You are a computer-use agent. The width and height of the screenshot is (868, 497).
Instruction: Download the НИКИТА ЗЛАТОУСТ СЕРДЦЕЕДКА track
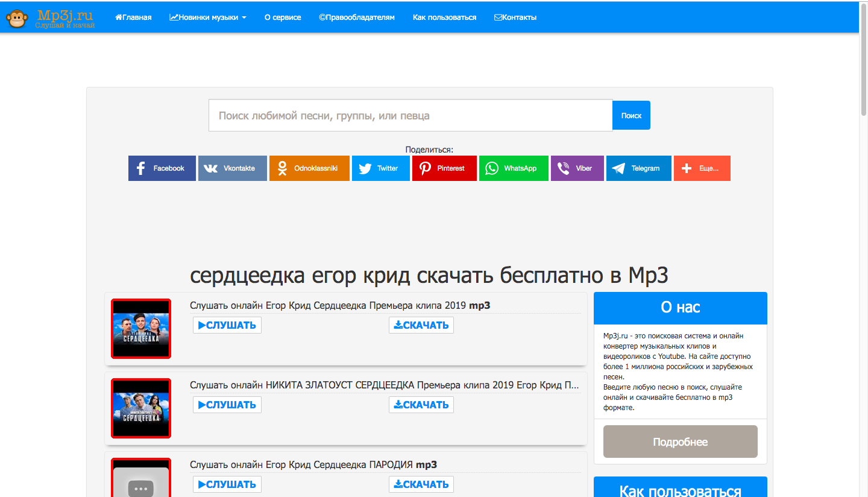click(x=421, y=405)
